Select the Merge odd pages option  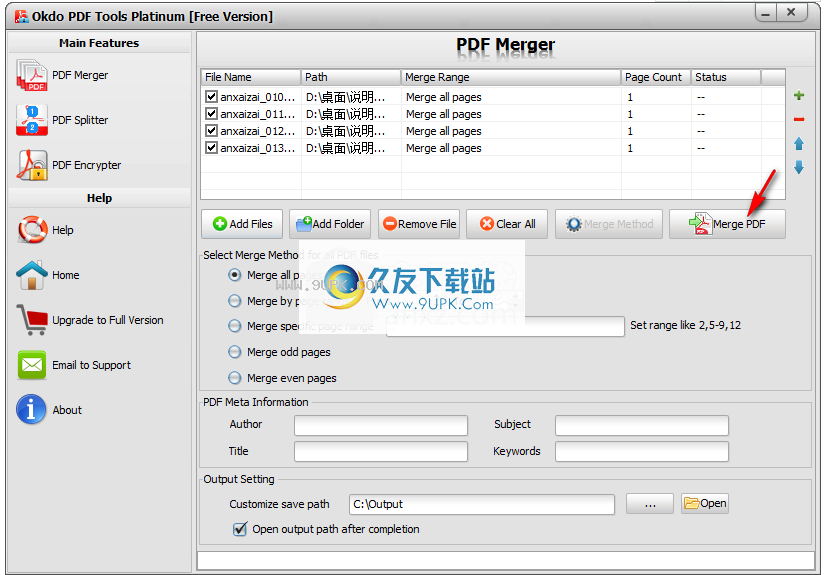point(235,352)
